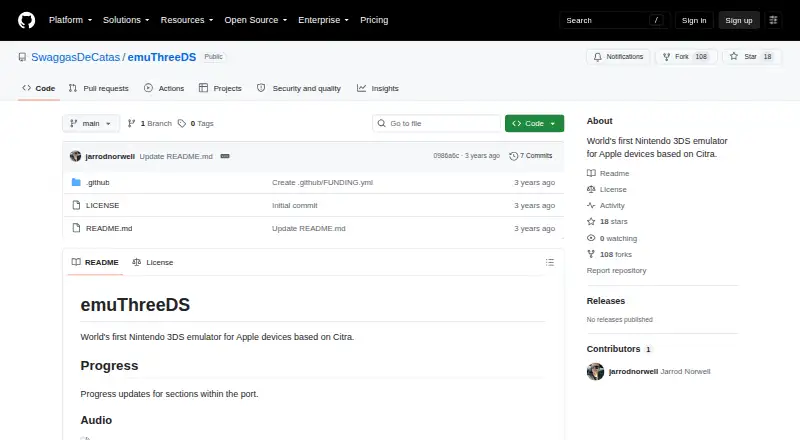Image resolution: width=800 pixels, height=440 pixels.
Task: Open the LICENSE file name
Action: [103, 205]
